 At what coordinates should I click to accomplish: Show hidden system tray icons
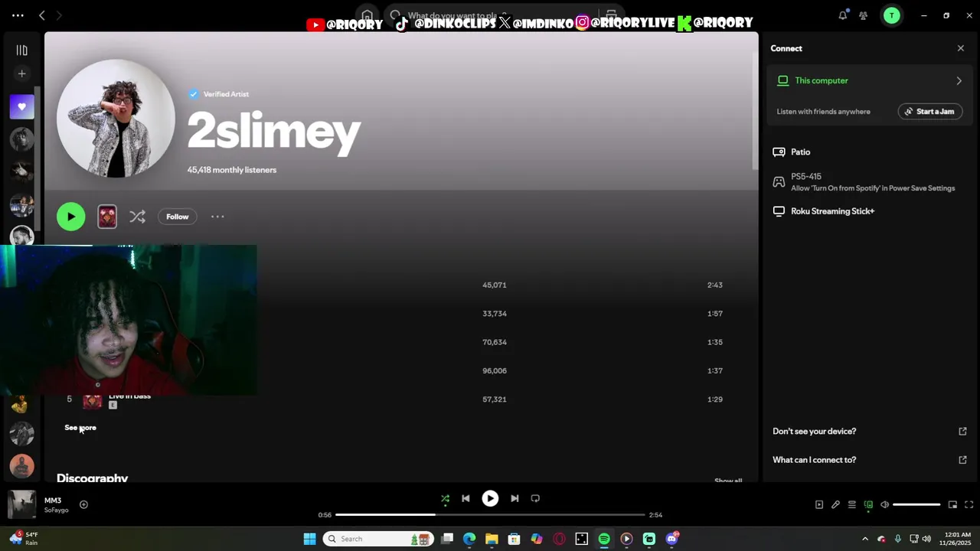pos(865,539)
